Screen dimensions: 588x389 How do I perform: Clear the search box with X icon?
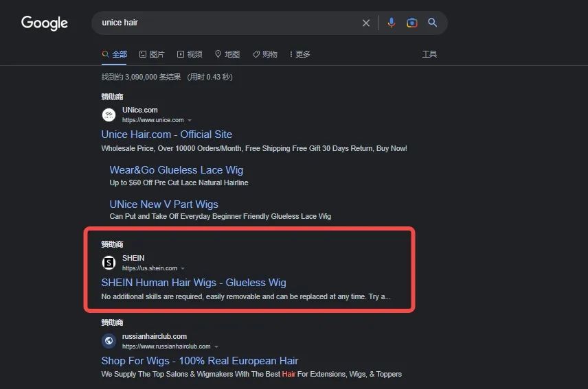coord(366,23)
